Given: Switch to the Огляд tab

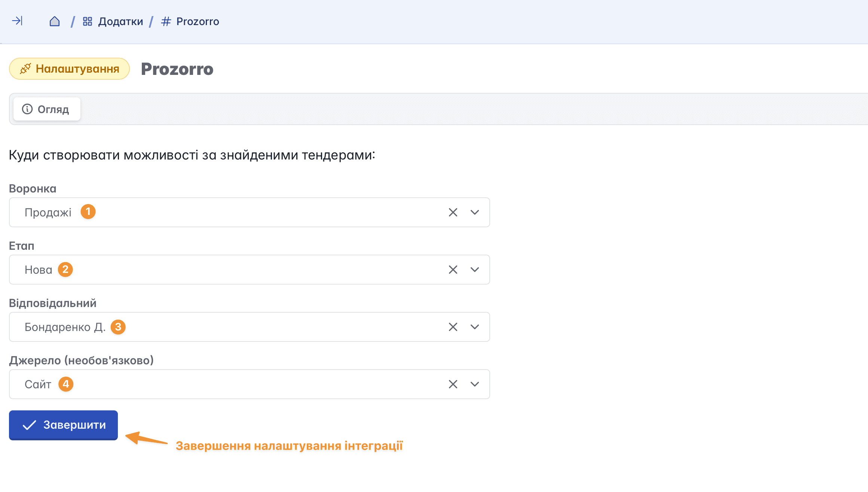Looking at the screenshot, I should tap(47, 109).
